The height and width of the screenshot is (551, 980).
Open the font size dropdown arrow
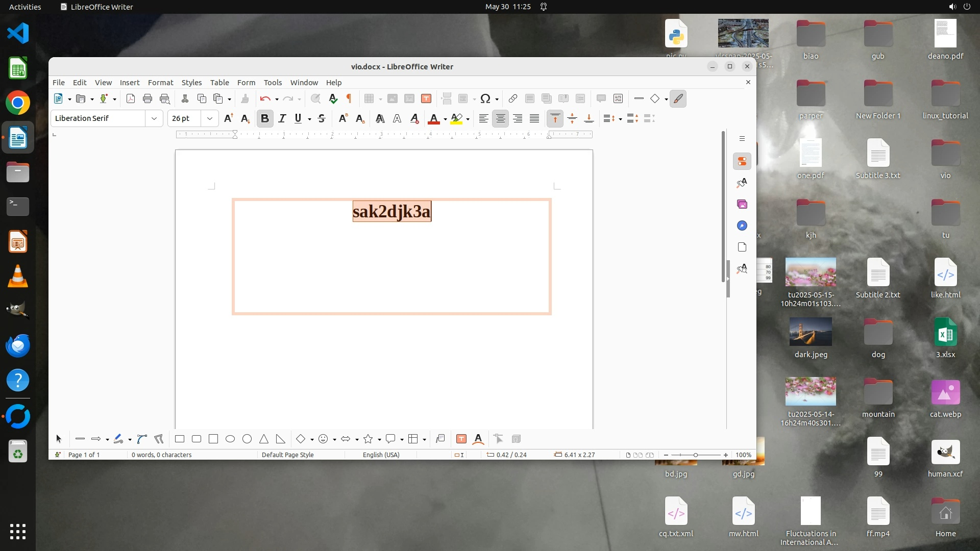(x=209, y=118)
